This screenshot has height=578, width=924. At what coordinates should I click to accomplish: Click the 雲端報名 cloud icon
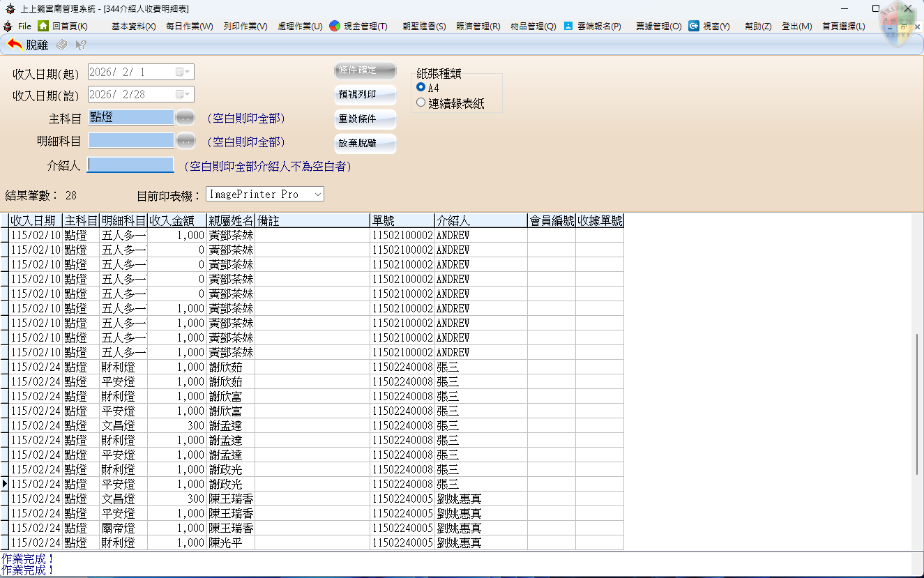[x=568, y=26]
